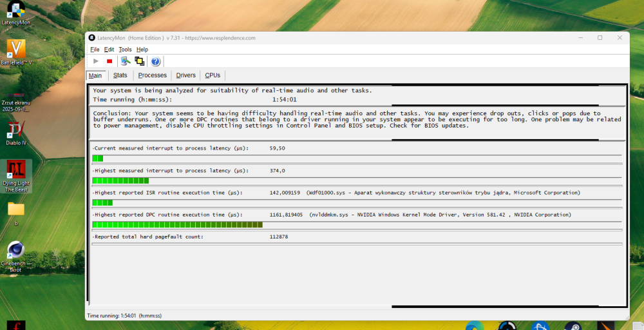Open the Tools menu
Image resolution: width=644 pixels, height=330 pixels.
(125, 50)
